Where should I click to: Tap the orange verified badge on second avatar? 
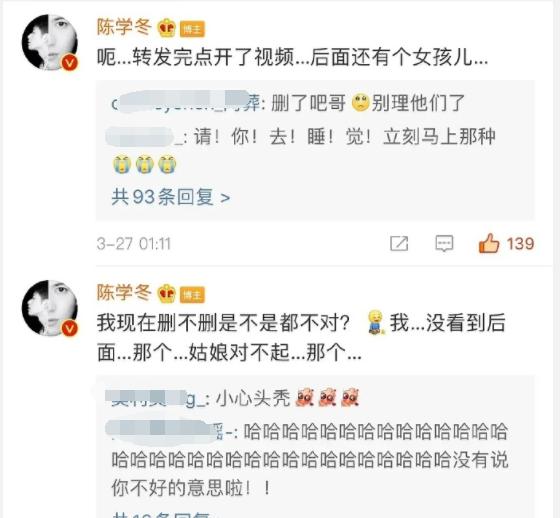click(x=69, y=328)
